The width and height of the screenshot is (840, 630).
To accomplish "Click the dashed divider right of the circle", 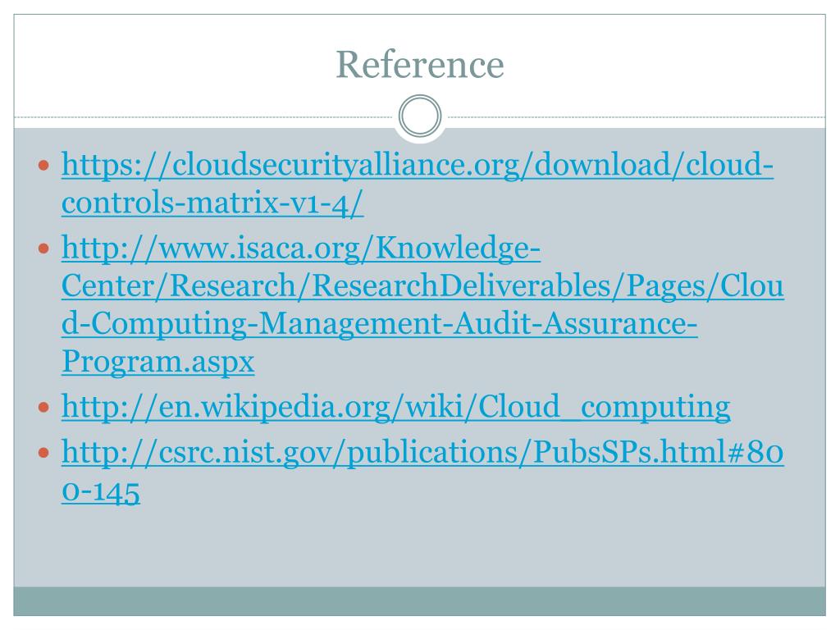I will click(636, 116).
